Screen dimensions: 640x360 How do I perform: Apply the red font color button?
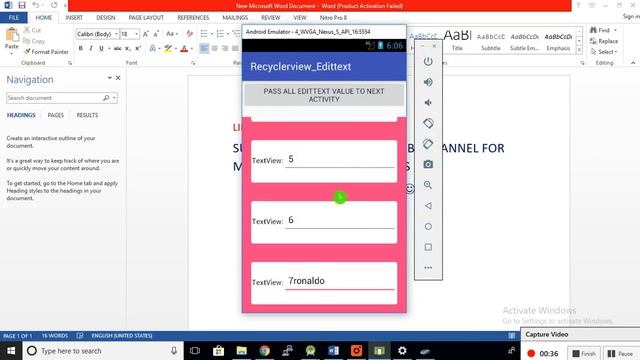point(184,49)
